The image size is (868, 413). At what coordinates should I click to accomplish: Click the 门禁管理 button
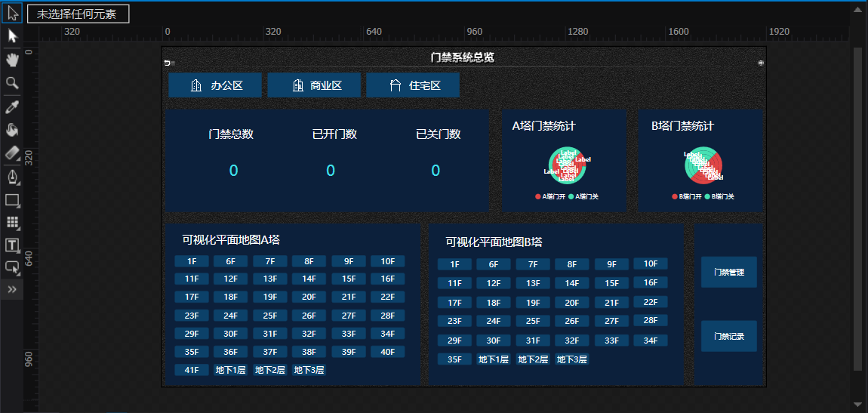pos(728,273)
